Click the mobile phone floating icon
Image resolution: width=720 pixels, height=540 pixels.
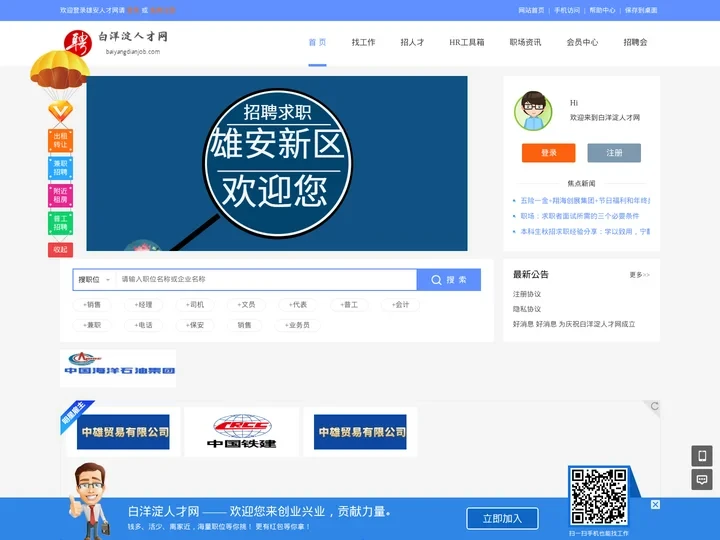click(x=702, y=456)
